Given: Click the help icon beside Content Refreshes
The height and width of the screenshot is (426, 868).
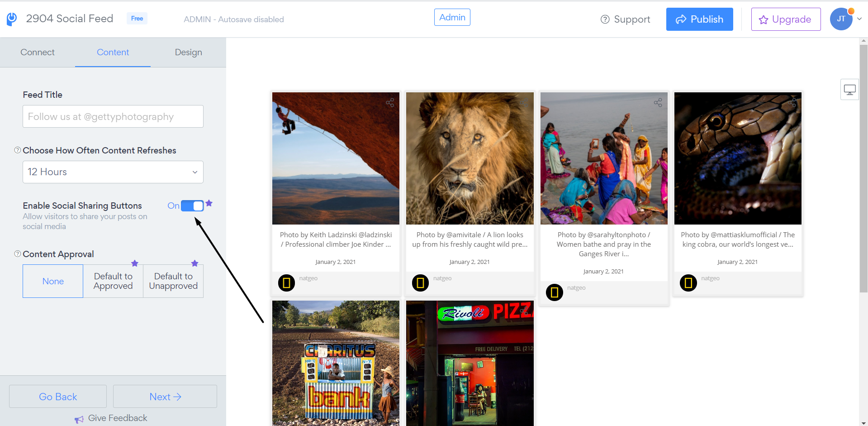Looking at the screenshot, I should tap(18, 150).
